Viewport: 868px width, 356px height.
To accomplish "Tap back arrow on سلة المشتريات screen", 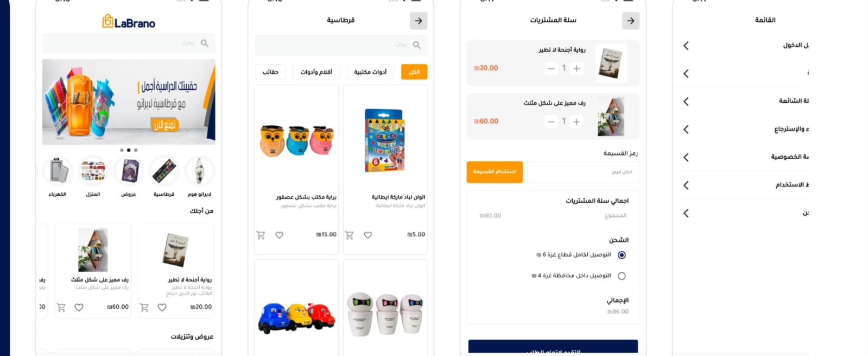I will point(630,21).
